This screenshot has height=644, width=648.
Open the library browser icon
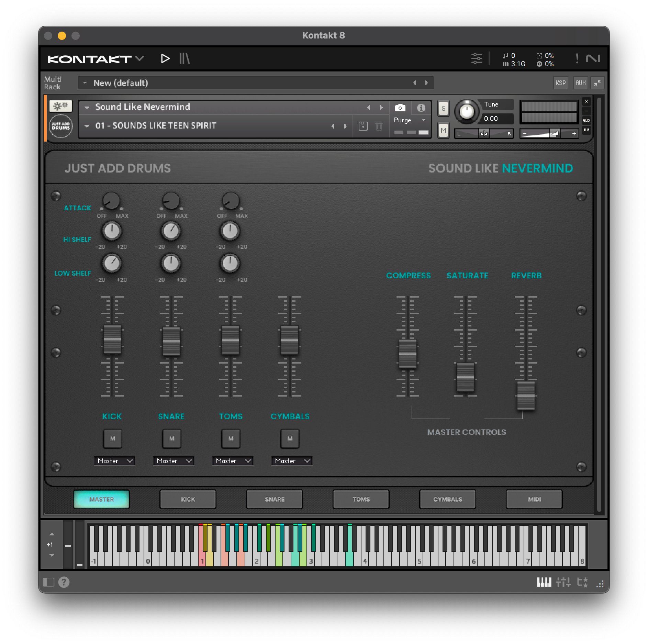pyautogui.click(x=185, y=59)
